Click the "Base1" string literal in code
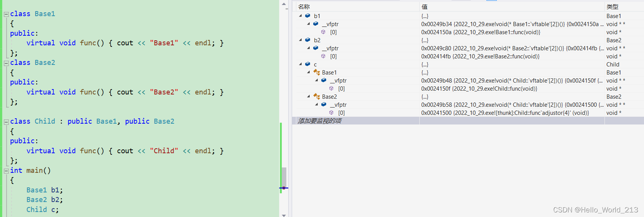The width and height of the screenshot is (644, 217). click(x=164, y=43)
